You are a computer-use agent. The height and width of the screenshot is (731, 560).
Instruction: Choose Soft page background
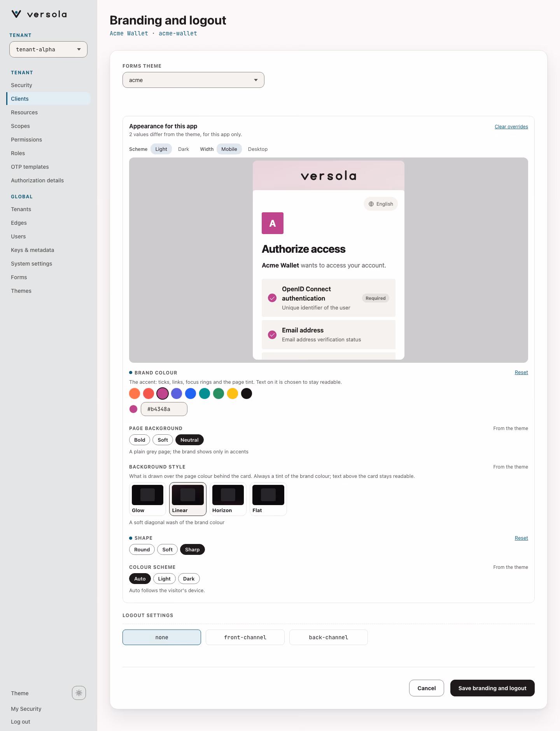(x=163, y=440)
